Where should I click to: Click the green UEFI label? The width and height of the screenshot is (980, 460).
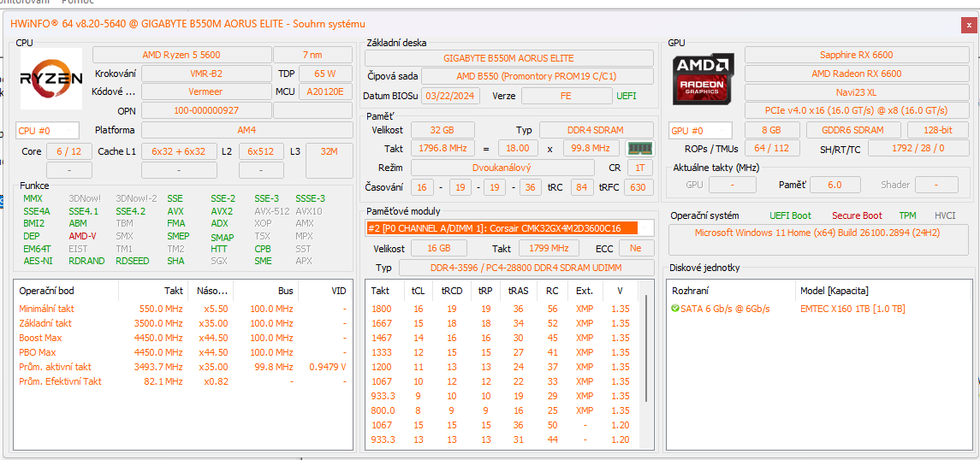coord(627,96)
